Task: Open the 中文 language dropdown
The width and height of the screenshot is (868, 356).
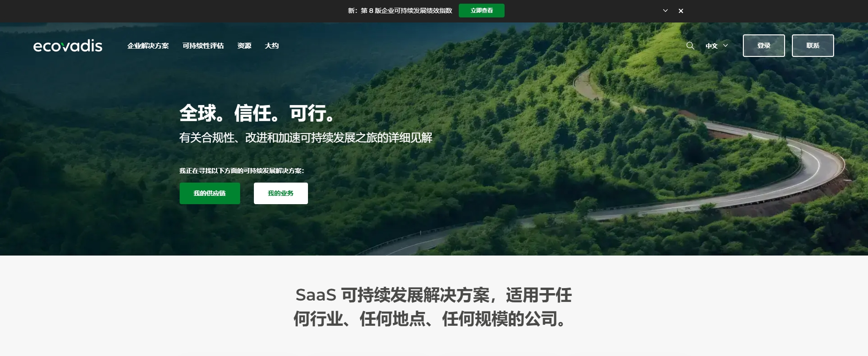Action: [x=717, y=45]
